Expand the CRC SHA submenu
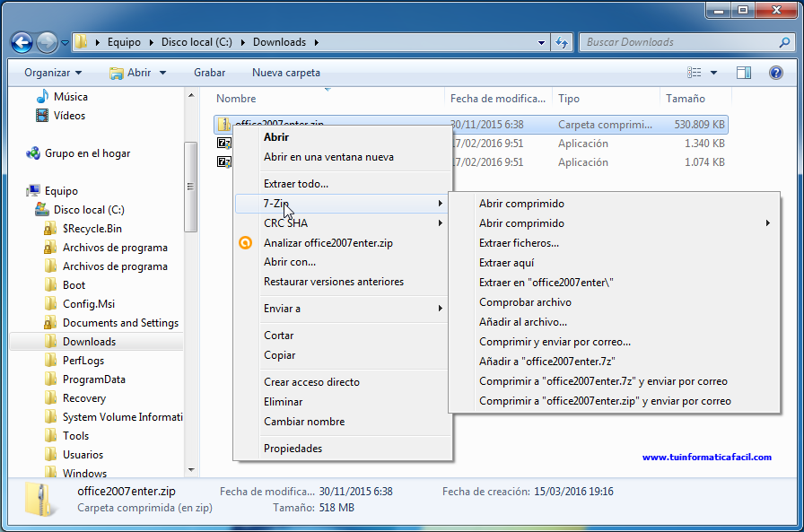The height and width of the screenshot is (532, 804). (343, 223)
